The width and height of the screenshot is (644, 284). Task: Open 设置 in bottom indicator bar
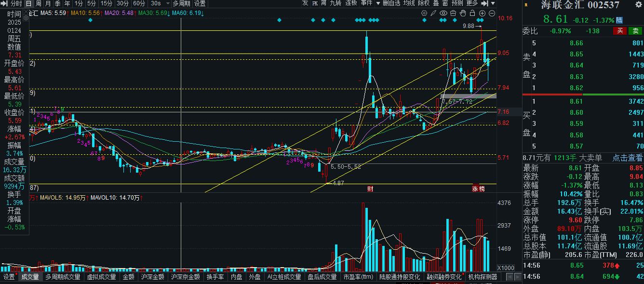tap(9, 277)
